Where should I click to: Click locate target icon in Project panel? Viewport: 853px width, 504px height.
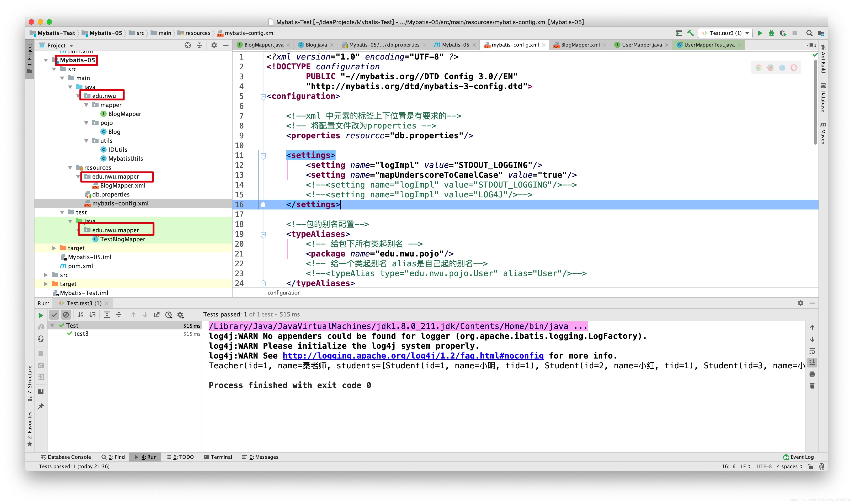point(187,45)
